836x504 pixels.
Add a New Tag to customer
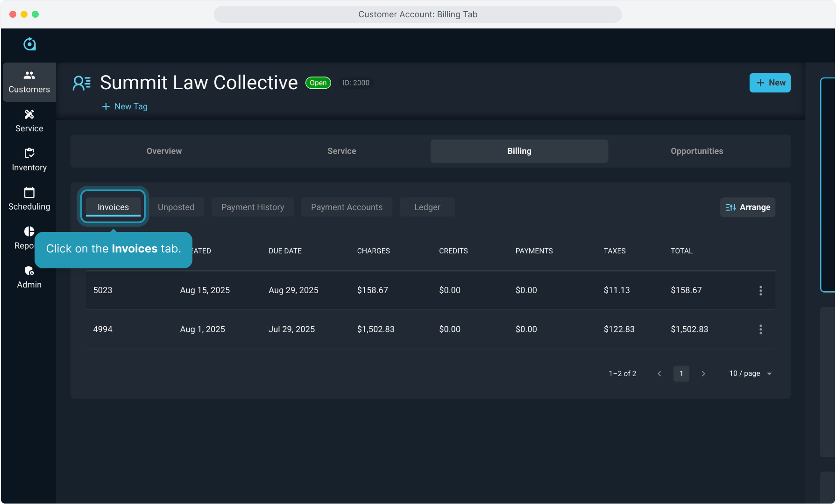click(125, 106)
